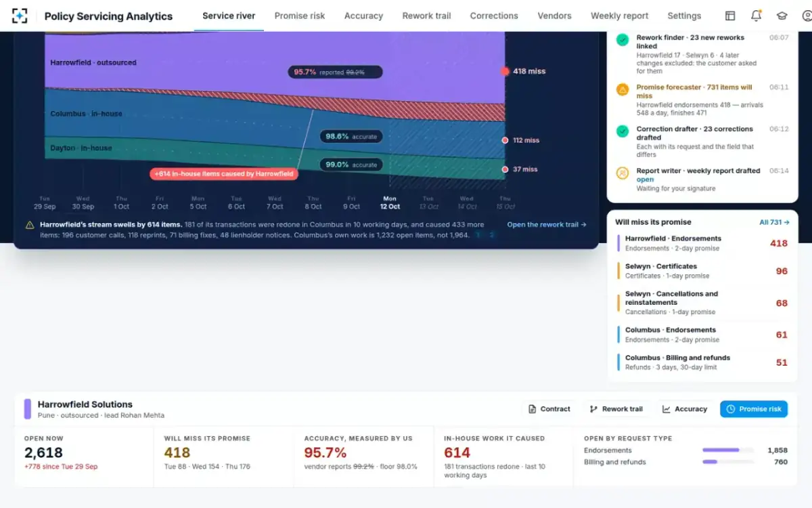Click the Columbus · in-house stream label
Image resolution: width=812 pixels, height=508 pixels.
(x=86, y=114)
